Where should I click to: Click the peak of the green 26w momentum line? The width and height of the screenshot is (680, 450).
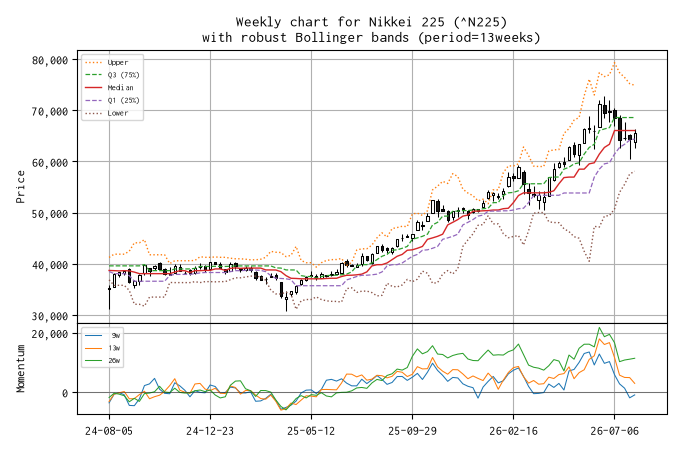click(x=599, y=328)
